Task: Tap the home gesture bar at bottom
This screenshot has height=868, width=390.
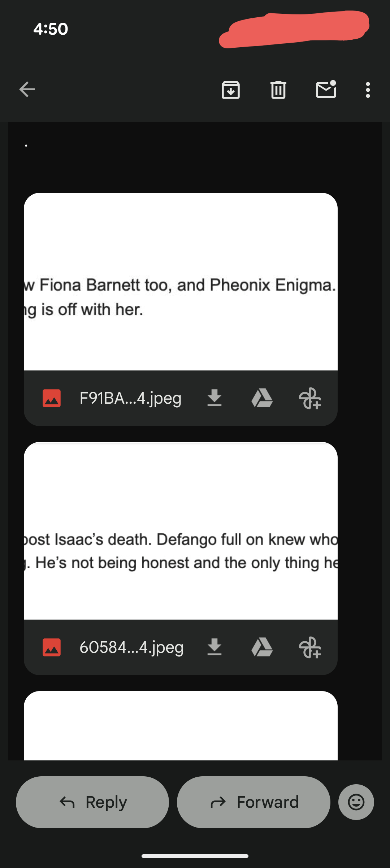Action: click(x=195, y=856)
